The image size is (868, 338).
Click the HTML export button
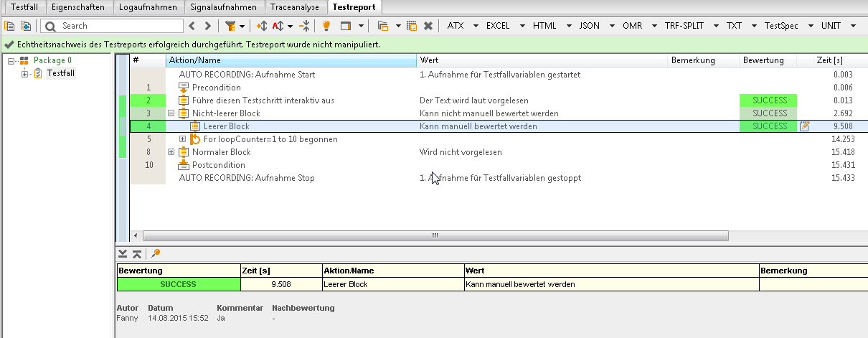coord(544,26)
